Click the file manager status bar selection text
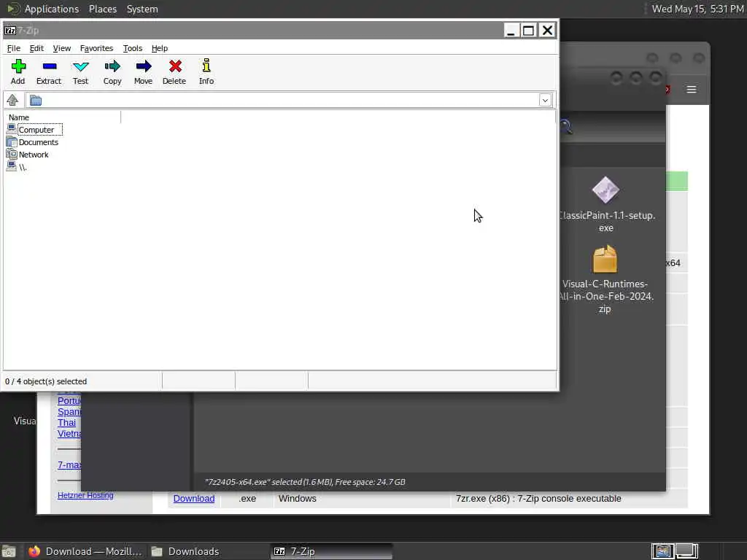The image size is (747, 560). (x=305, y=482)
